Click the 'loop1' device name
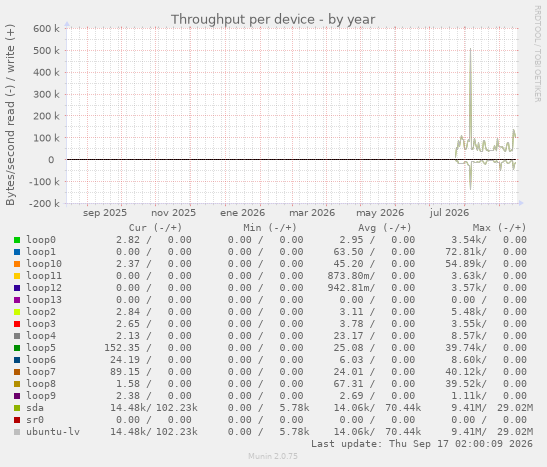Image resolution: width=547 pixels, height=467 pixels. [x=41, y=252]
